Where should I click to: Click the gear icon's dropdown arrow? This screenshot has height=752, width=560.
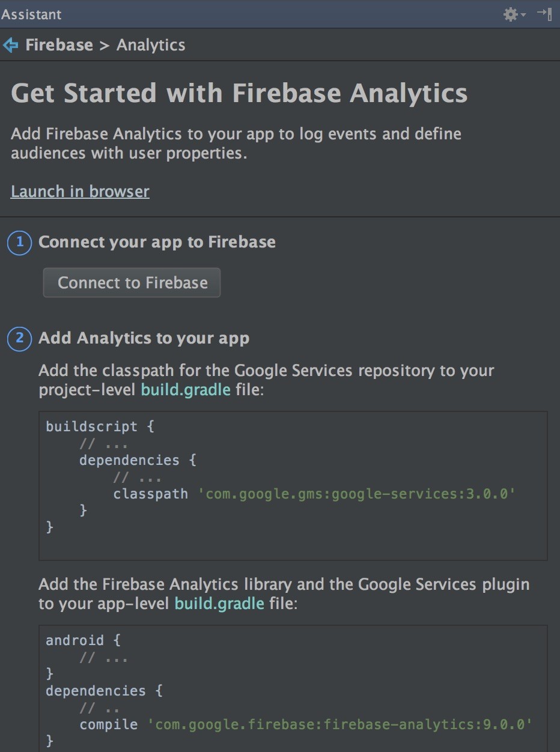tap(523, 15)
